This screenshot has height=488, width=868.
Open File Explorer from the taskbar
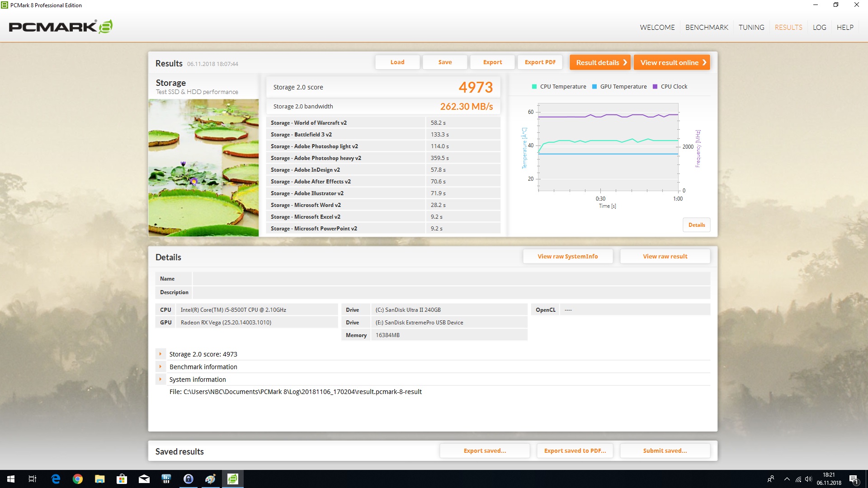tap(100, 479)
